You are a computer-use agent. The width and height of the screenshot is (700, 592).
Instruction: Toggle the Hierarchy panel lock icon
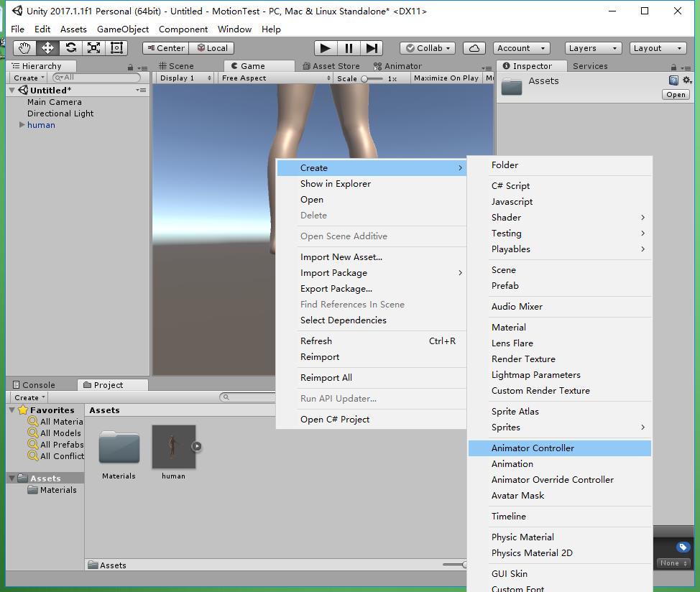click(130, 68)
